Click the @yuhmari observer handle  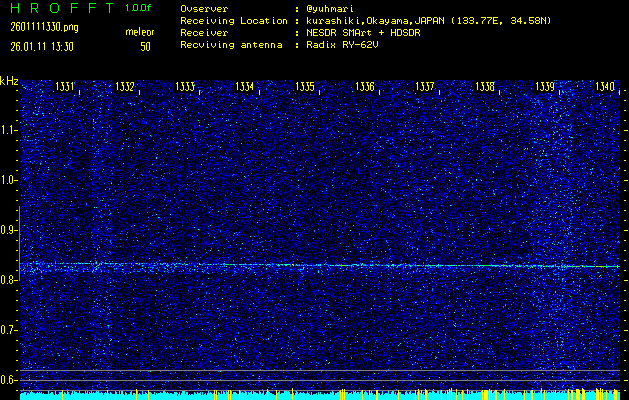(329, 8)
